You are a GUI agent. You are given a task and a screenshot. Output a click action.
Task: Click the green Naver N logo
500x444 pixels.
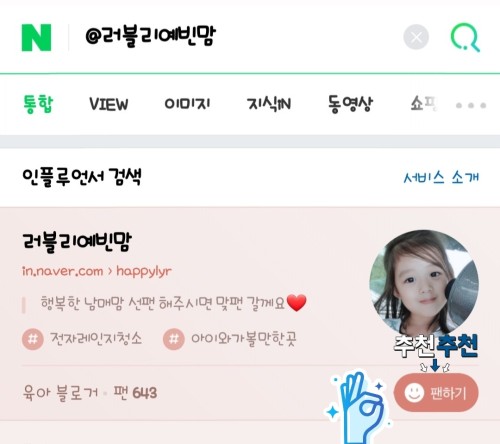(36, 38)
